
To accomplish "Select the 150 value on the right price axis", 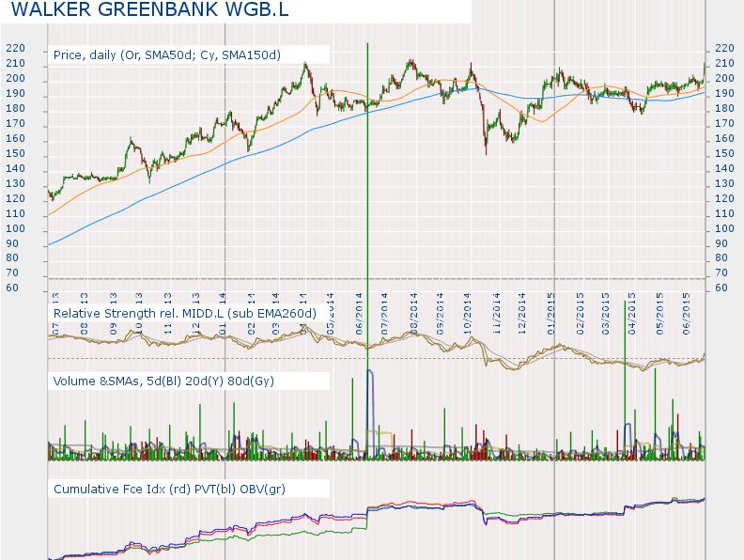I will coord(724,154).
